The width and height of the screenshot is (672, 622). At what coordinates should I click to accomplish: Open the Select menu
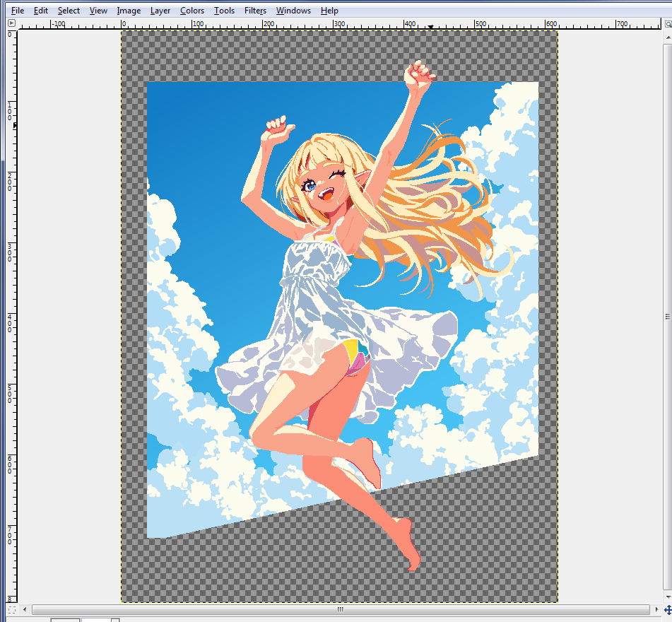69,11
